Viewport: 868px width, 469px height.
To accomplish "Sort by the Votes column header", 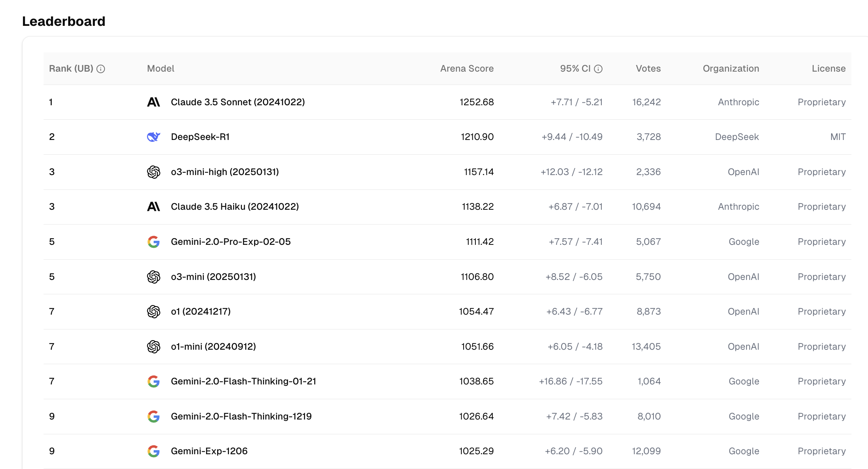I will click(x=648, y=69).
